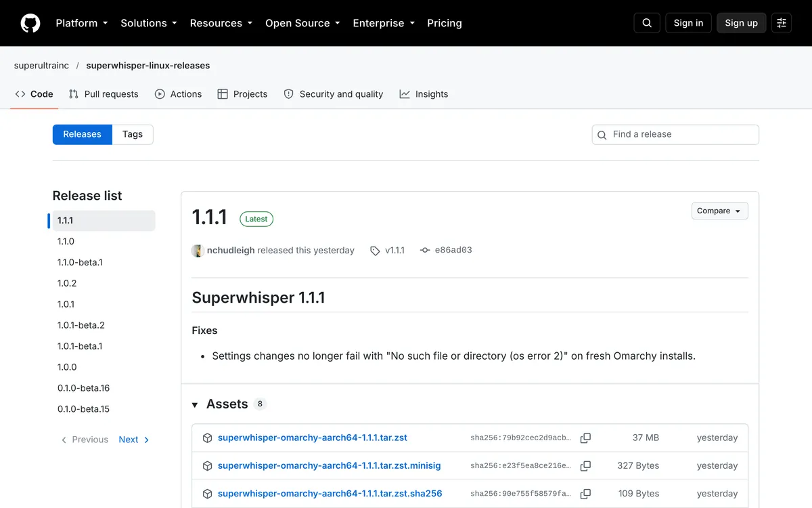Open the GitHub homepage logo
Viewport: 812px width, 508px height.
click(30, 23)
